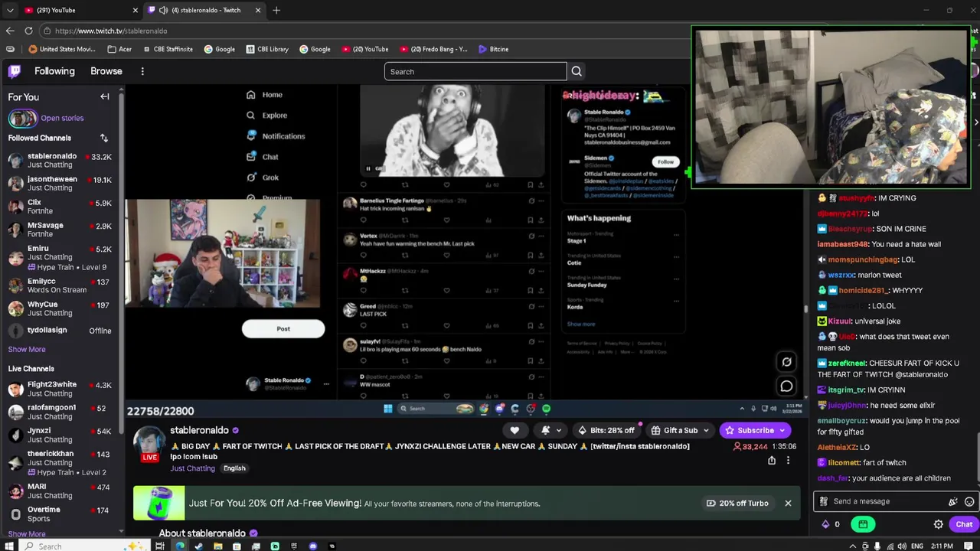Image resolution: width=980 pixels, height=551 pixels.
Task: Open Task View on the taskbar
Action: [x=160, y=546]
